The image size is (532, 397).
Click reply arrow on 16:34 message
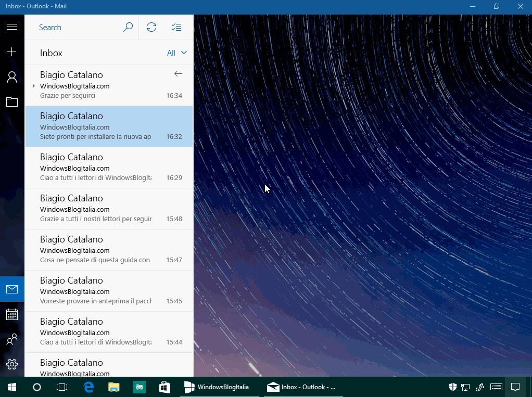[x=178, y=73]
